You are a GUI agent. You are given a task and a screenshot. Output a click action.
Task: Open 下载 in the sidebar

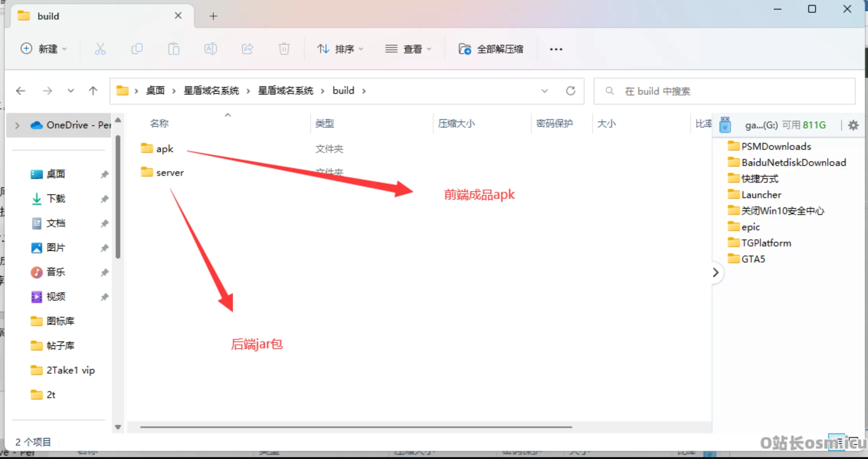tap(56, 198)
